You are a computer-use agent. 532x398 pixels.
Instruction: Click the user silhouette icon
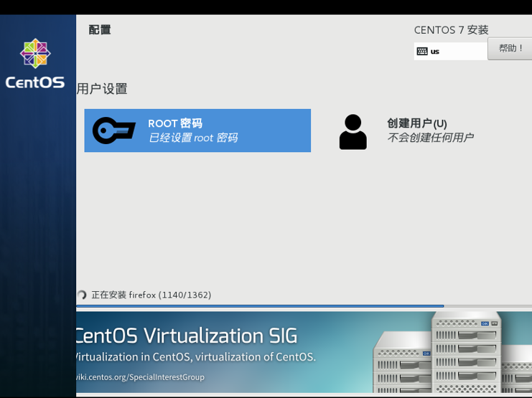(x=353, y=132)
